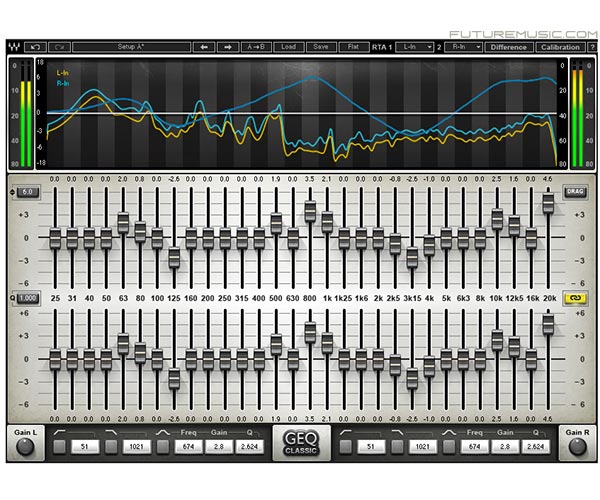This screenshot has height=500, width=600.
Task: Open help with the question mark icon
Action: 593,47
